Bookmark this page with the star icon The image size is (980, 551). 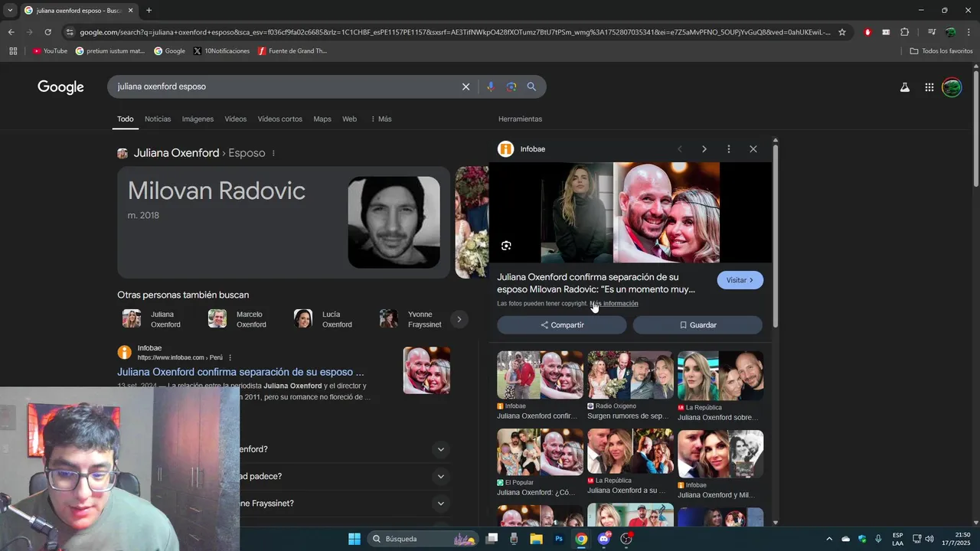(x=842, y=32)
